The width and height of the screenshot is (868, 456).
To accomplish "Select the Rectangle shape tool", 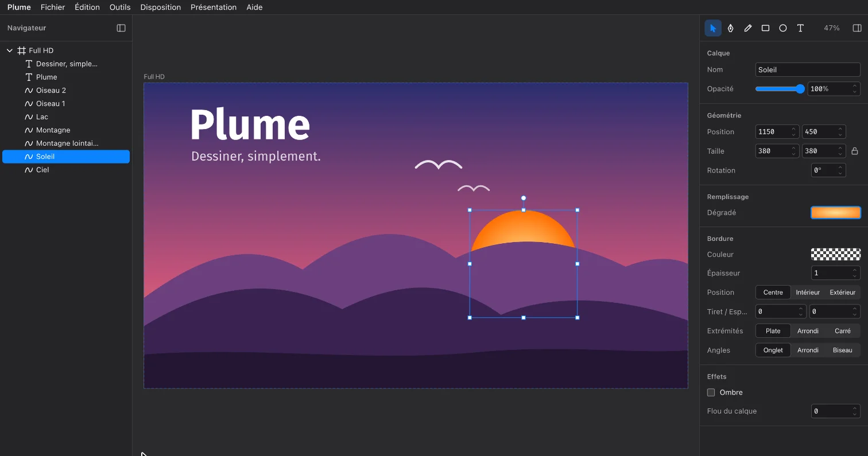I will click(765, 28).
